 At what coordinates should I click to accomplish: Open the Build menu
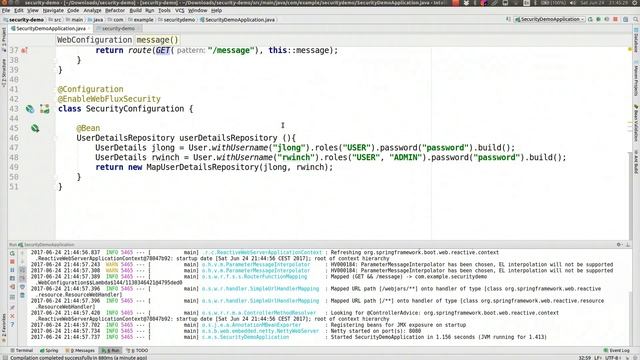pos(136,10)
